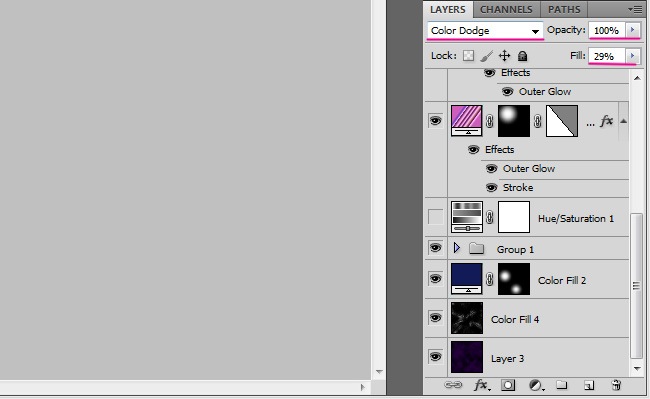The height and width of the screenshot is (399, 650).
Task: Click layers panel scroll up arrow
Action: pyautogui.click(x=637, y=78)
